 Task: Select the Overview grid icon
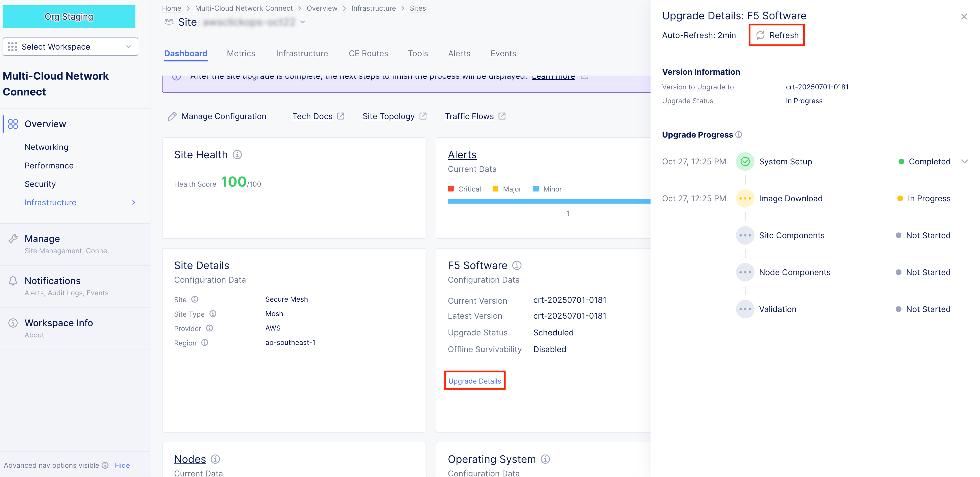pos(13,123)
